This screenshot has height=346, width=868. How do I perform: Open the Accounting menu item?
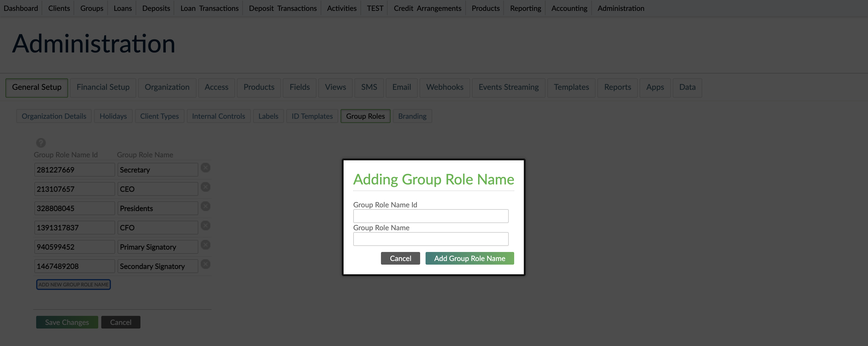569,8
